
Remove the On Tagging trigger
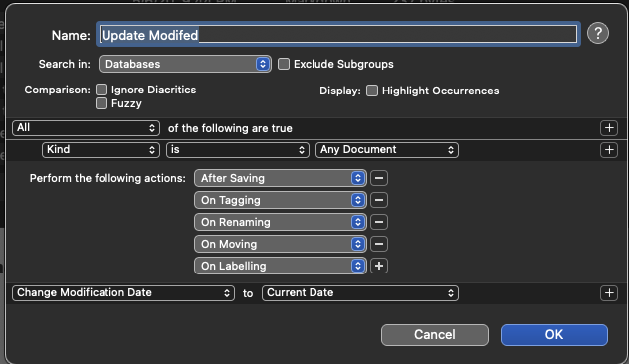[x=379, y=200]
